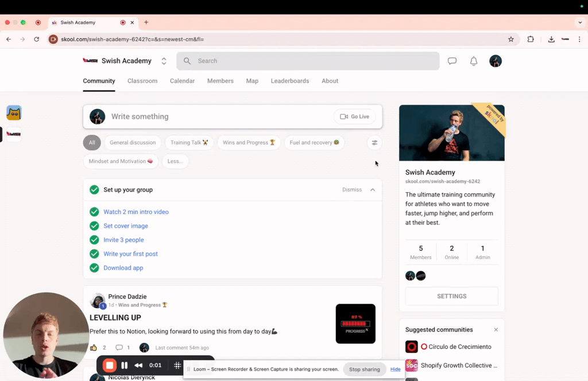Image resolution: width=588 pixels, height=381 pixels.
Task: Rewind the Loom recording
Action: 138,366
